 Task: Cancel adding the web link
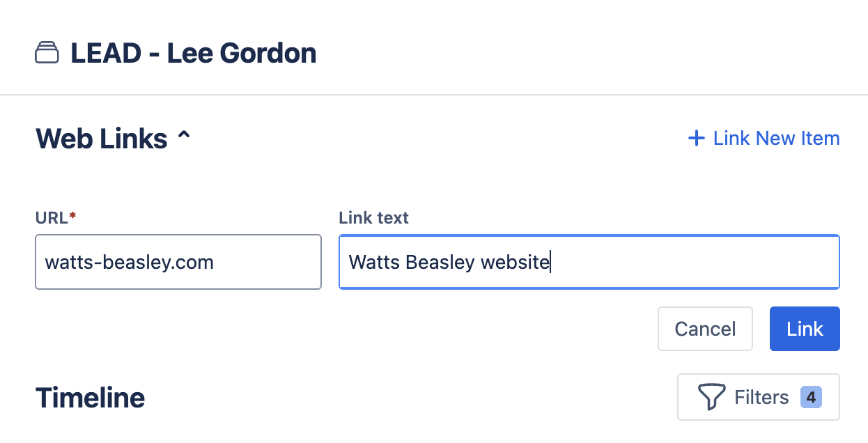[705, 329]
